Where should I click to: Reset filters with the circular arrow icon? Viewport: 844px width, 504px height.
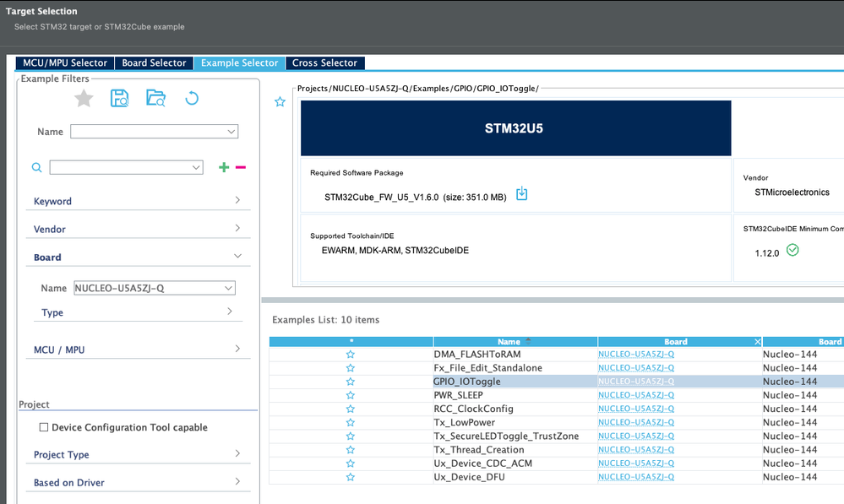point(192,99)
